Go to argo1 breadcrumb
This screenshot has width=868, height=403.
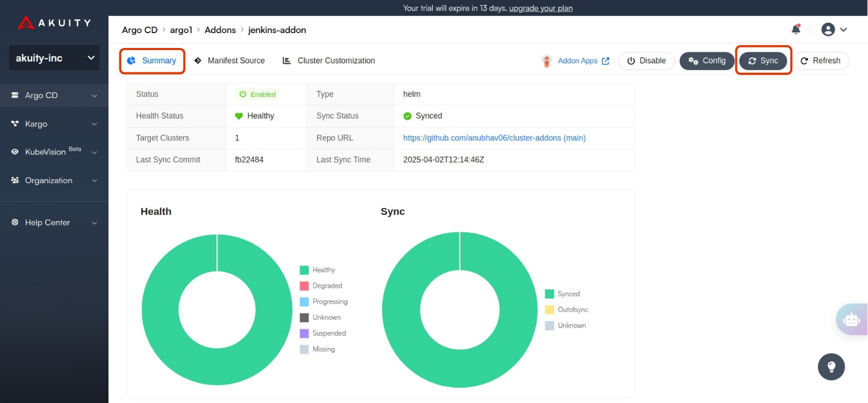pyautogui.click(x=181, y=30)
